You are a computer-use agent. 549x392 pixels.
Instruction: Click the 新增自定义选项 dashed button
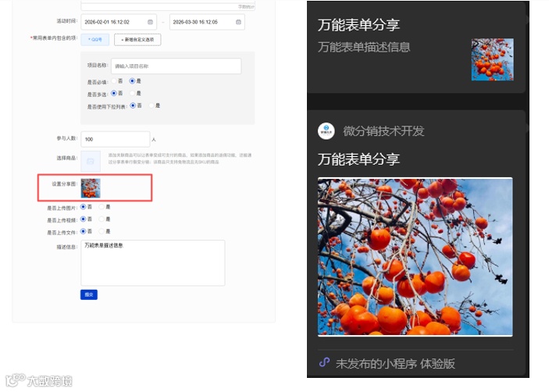[137, 40]
